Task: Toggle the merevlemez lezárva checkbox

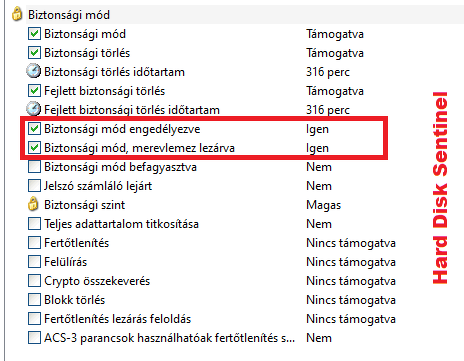Action: coord(34,148)
